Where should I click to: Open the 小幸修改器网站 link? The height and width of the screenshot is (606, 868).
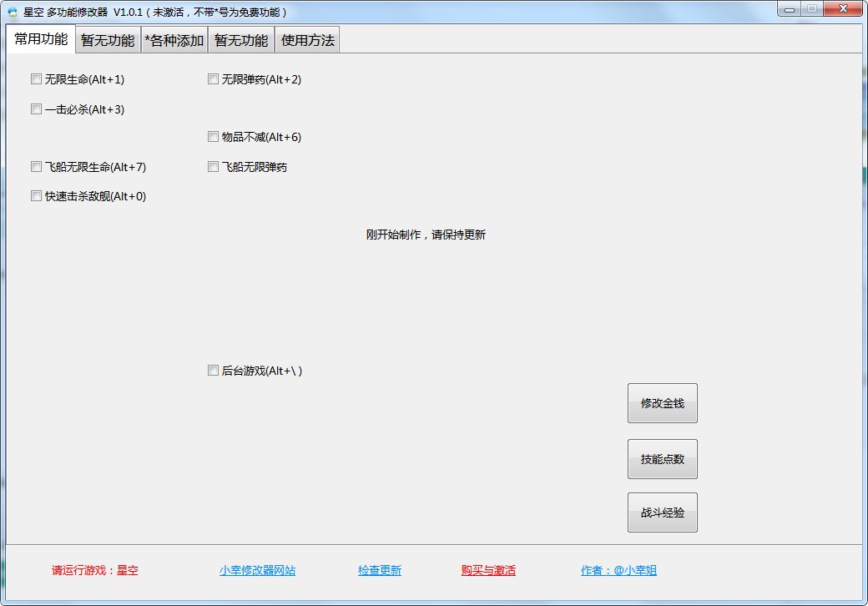click(x=257, y=571)
